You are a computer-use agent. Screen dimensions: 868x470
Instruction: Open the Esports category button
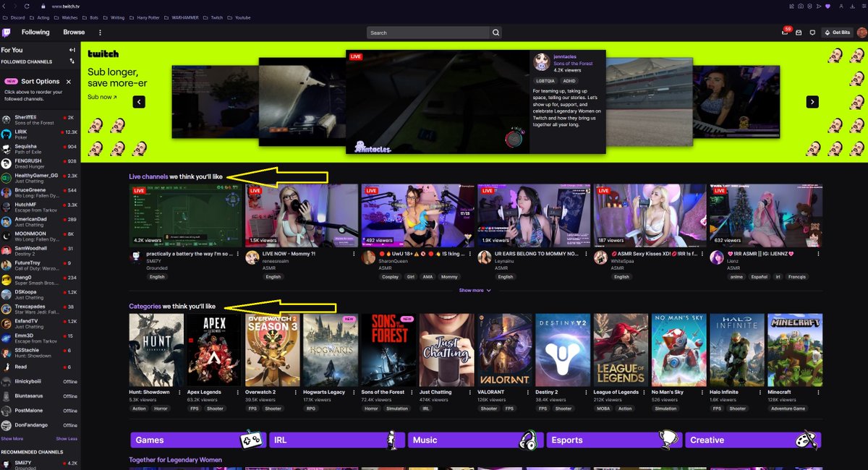614,440
